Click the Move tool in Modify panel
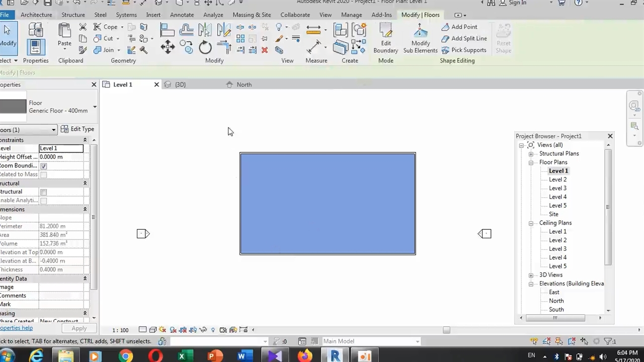644x362 pixels. coord(168,48)
